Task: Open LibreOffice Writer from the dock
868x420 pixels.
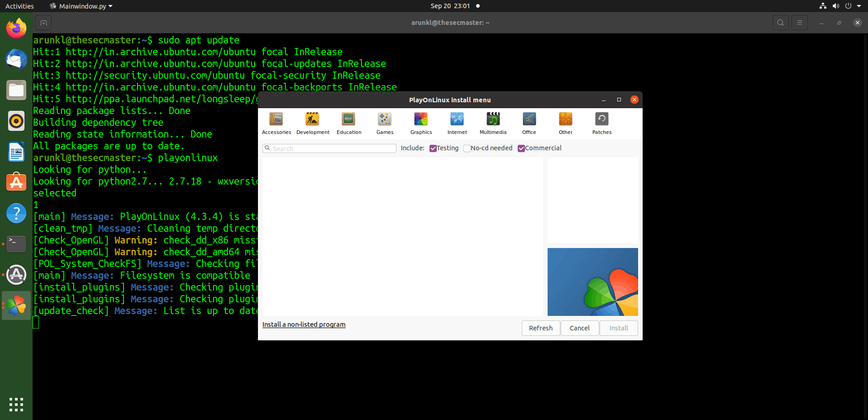Action: [x=16, y=152]
